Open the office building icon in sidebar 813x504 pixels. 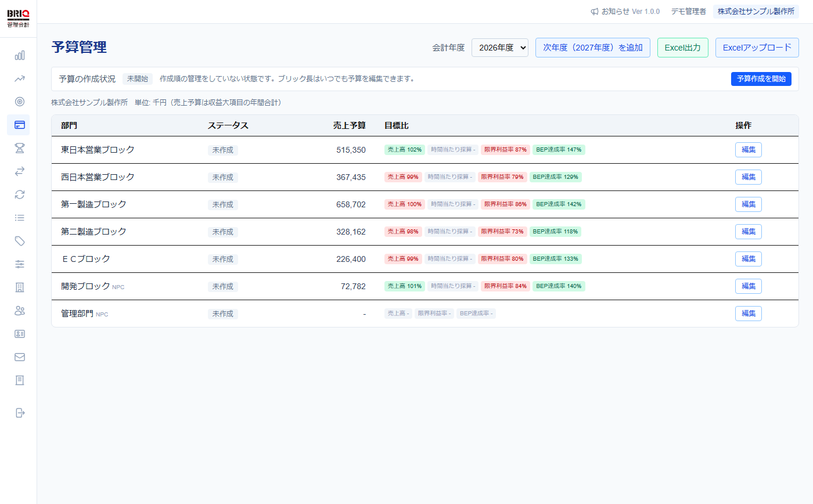point(20,287)
